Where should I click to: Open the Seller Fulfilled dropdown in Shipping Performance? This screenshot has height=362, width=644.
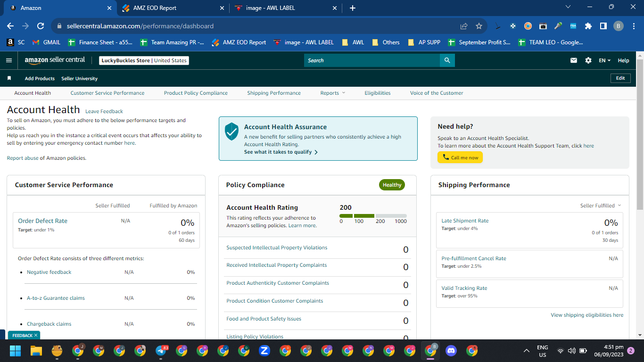601,206
